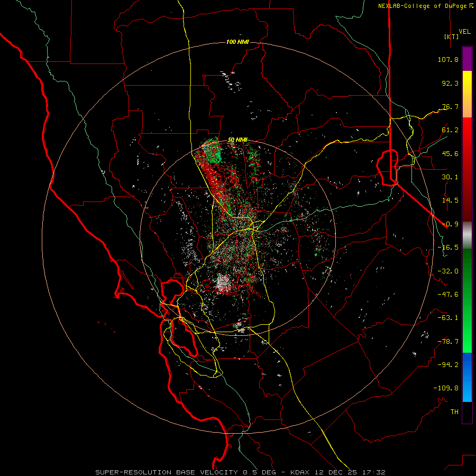Click the 30.1 velocity scale value
This screenshot has width=476, height=476.
450,177
